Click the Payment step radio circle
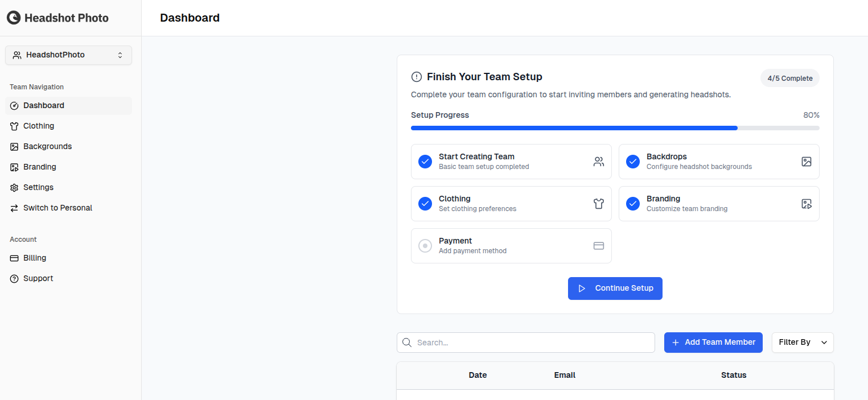The width and height of the screenshot is (868, 400). (x=425, y=245)
